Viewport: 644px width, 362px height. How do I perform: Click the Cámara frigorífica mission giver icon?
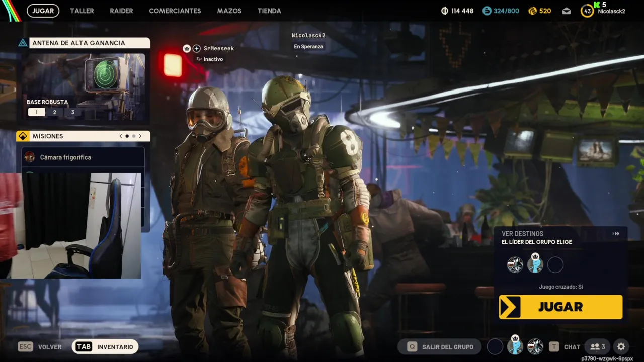click(x=30, y=157)
